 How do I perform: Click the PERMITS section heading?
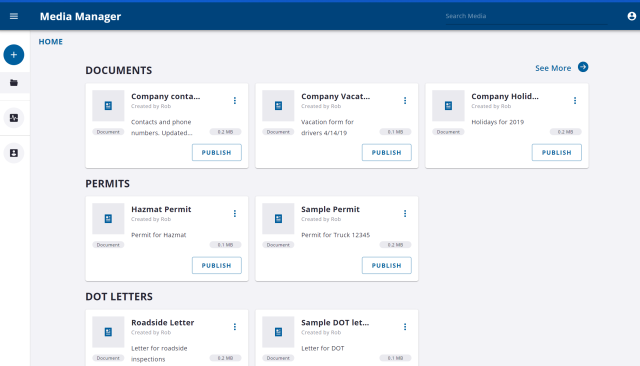point(108,184)
